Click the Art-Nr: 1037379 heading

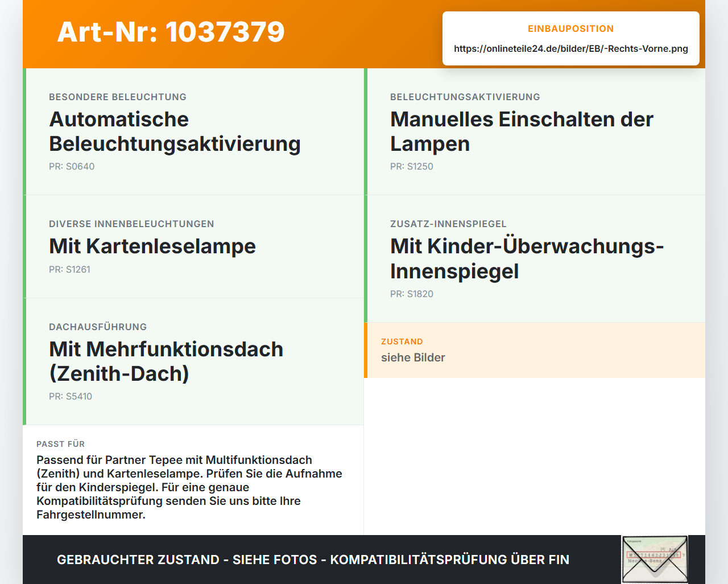coord(171,32)
